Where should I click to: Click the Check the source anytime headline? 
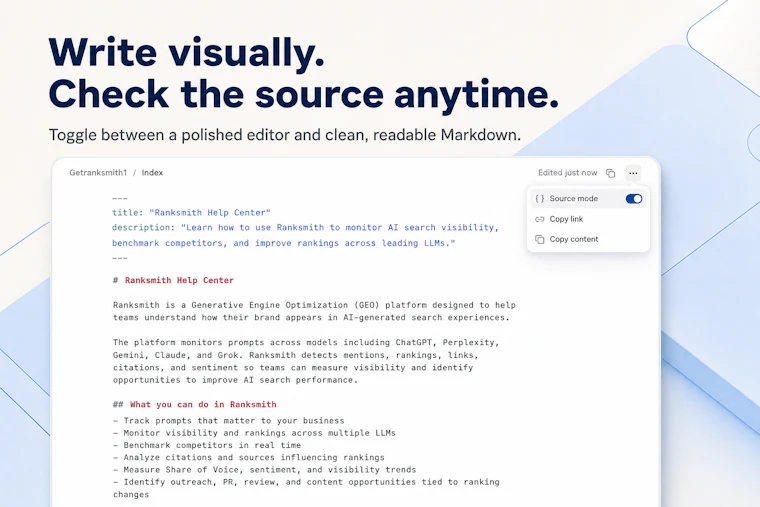click(304, 94)
